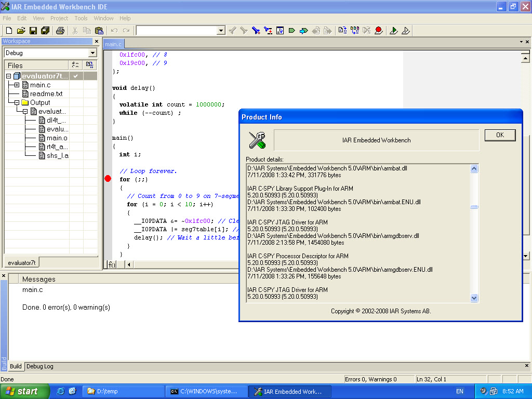Open the Help menu

coord(125,18)
